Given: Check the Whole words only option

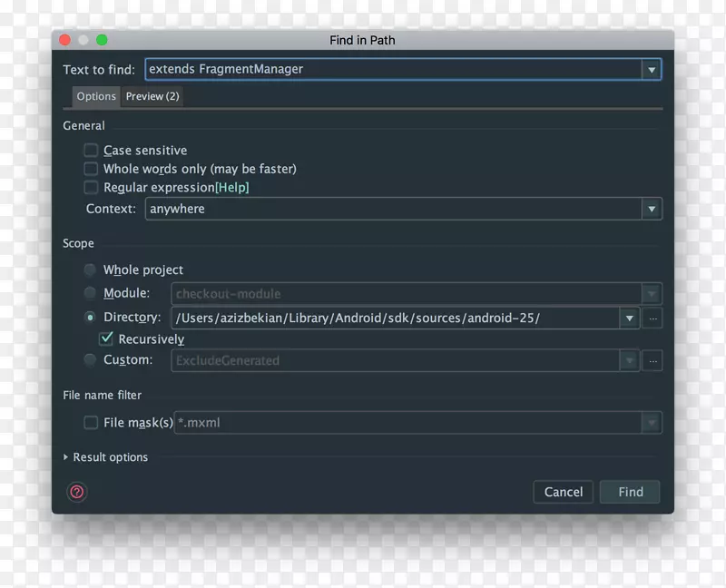Looking at the screenshot, I should click(91, 169).
